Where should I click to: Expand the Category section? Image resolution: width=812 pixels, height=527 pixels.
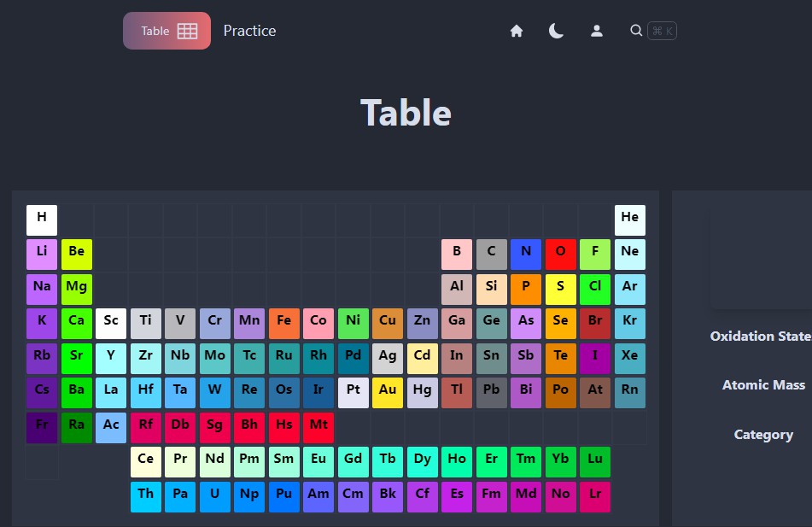tap(764, 435)
